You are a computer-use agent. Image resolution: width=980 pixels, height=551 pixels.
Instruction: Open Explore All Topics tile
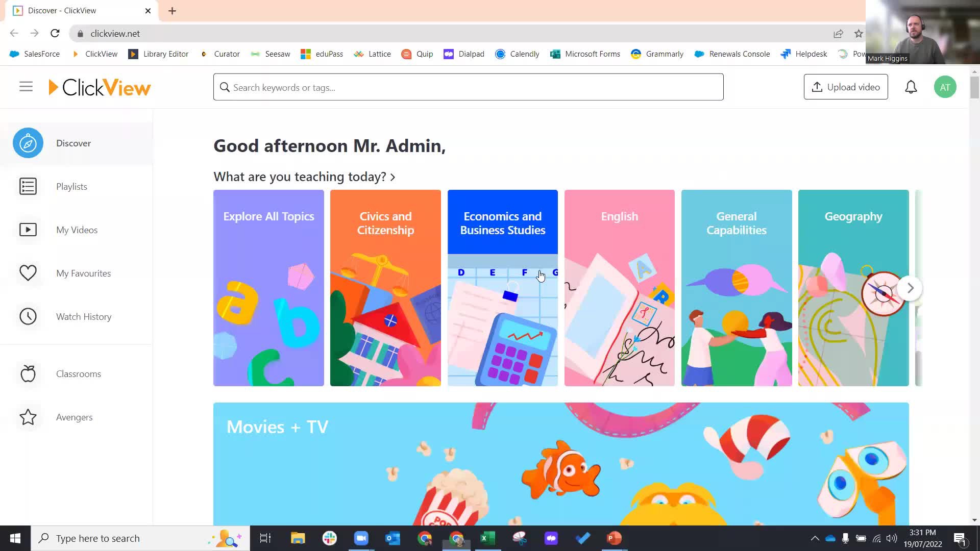(x=268, y=288)
